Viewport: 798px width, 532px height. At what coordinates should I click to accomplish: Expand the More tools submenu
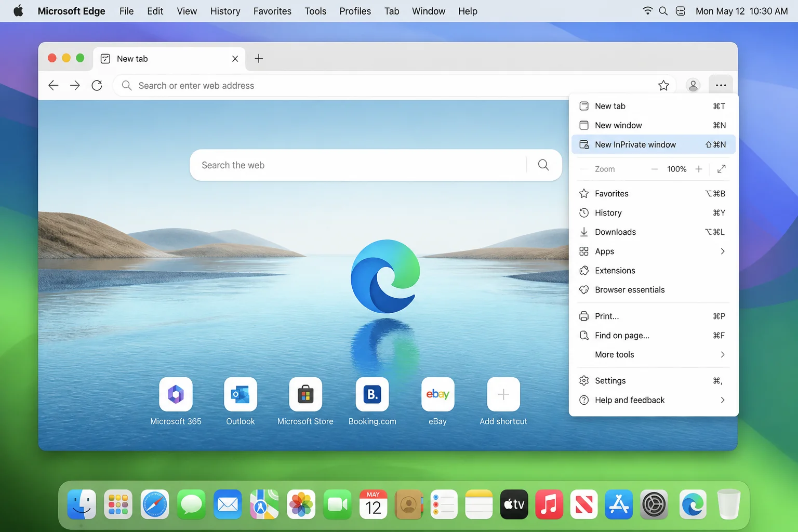click(x=654, y=355)
